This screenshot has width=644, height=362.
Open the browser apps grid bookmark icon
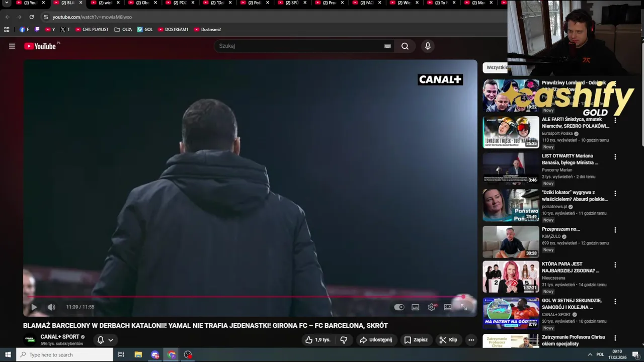(x=7, y=30)
